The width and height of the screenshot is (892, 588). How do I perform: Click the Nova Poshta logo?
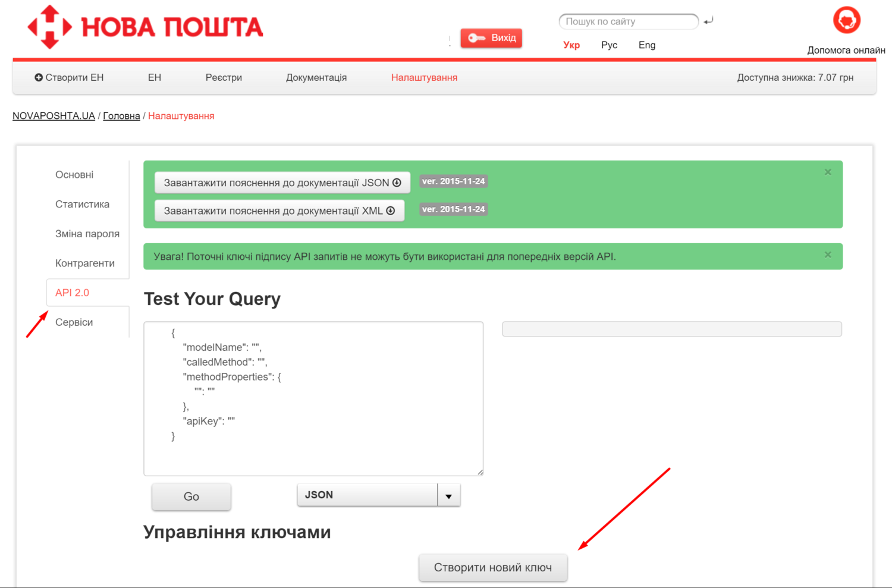145,27
